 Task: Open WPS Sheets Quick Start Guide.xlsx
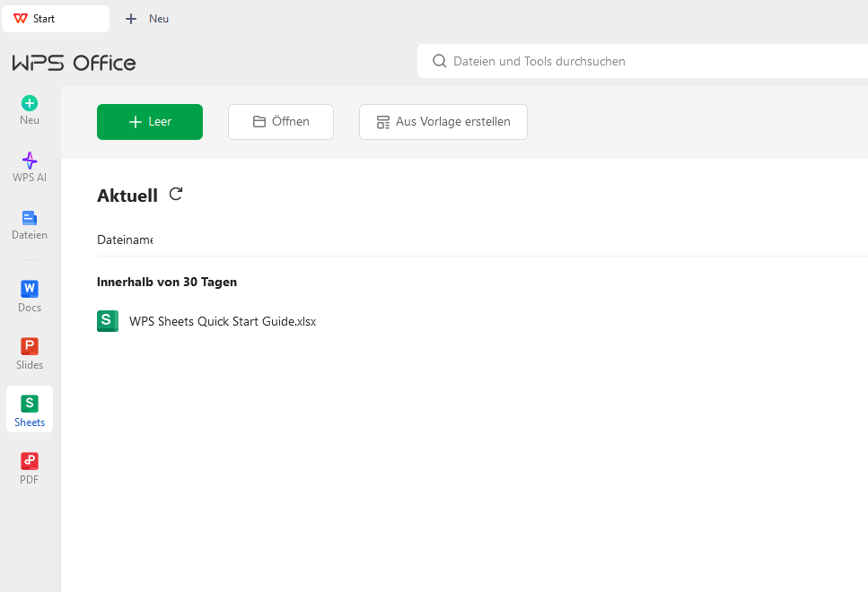223,321
